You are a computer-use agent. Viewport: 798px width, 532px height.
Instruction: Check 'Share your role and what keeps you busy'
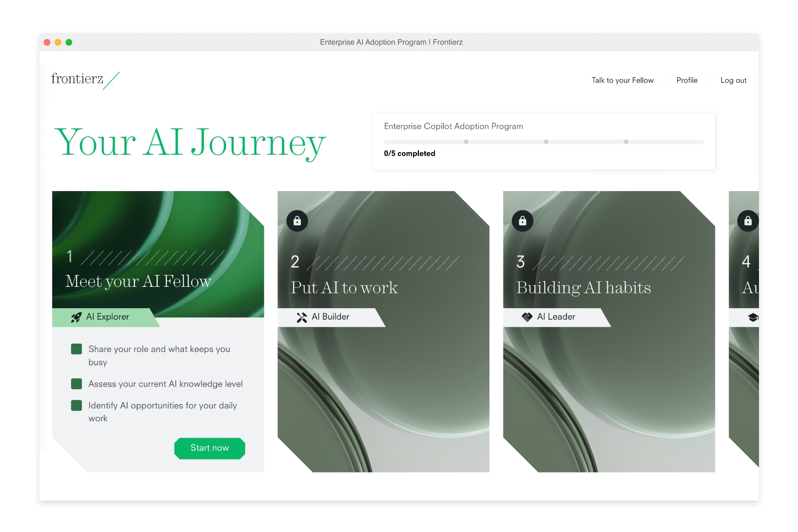[77, 349]
